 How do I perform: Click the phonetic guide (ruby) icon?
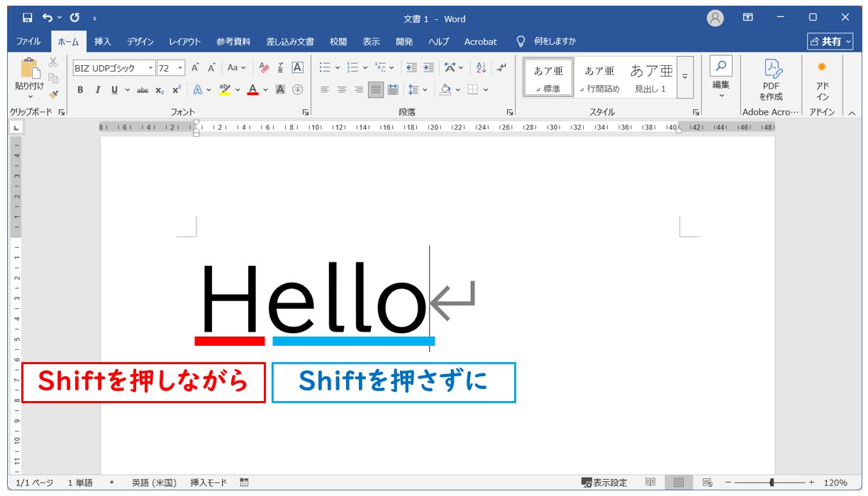[x=281, y=68]
